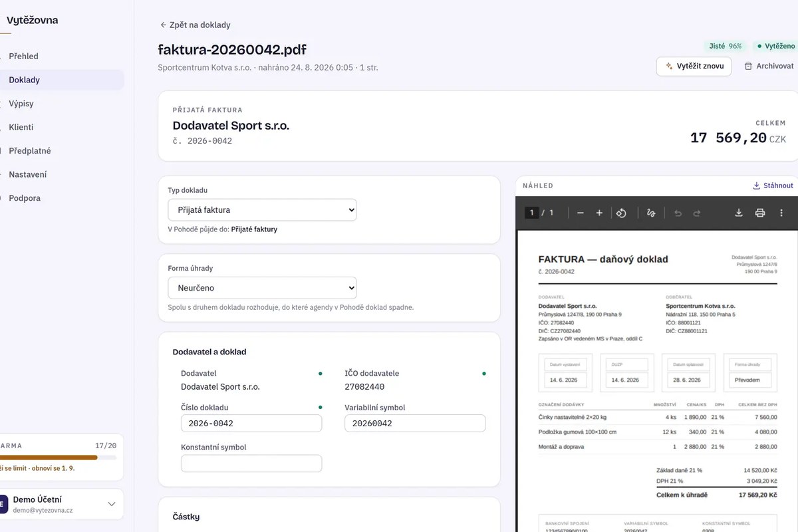Click demo@vytezovna.cz email text
The height and width of the screenshot is (532, 798).
tap(43, 511)
